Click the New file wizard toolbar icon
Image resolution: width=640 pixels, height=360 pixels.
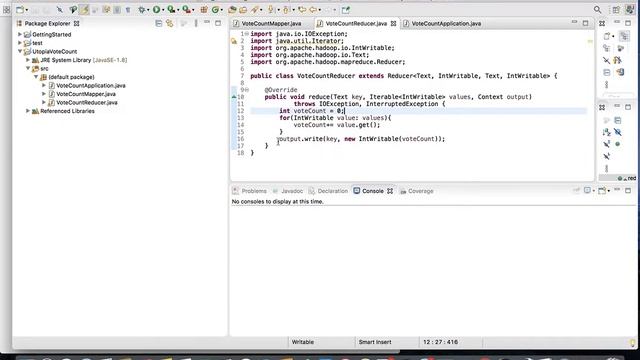pos(19,10)
